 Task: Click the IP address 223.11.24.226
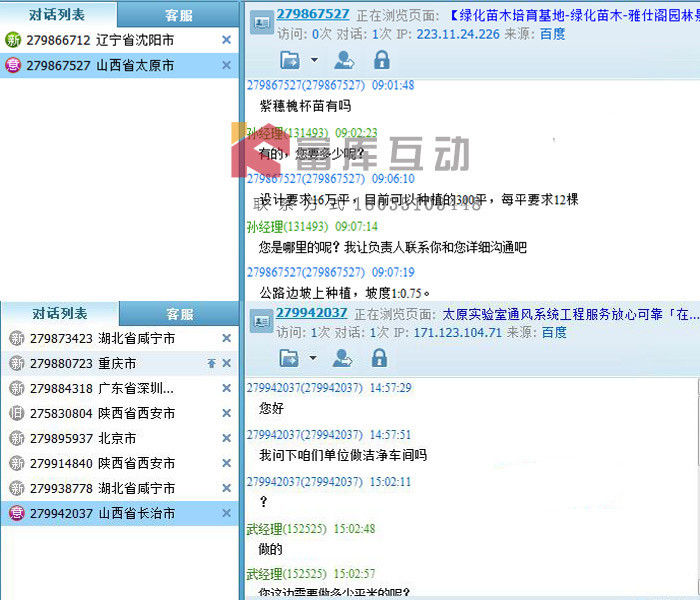(458, 34)
